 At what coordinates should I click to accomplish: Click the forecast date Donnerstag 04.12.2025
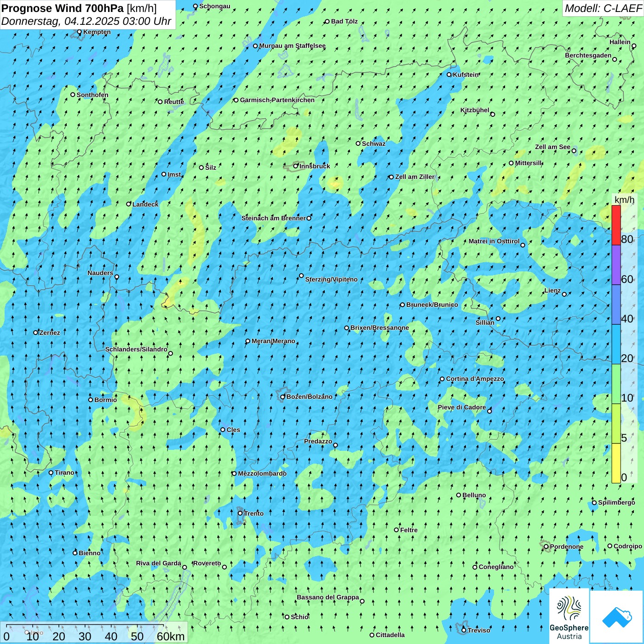point(86,21)
